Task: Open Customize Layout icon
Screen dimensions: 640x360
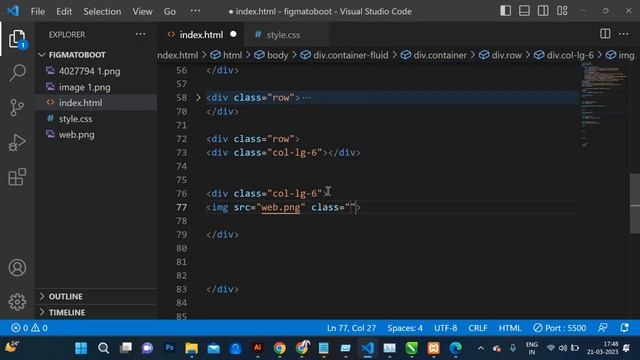Action: (562, 11)
